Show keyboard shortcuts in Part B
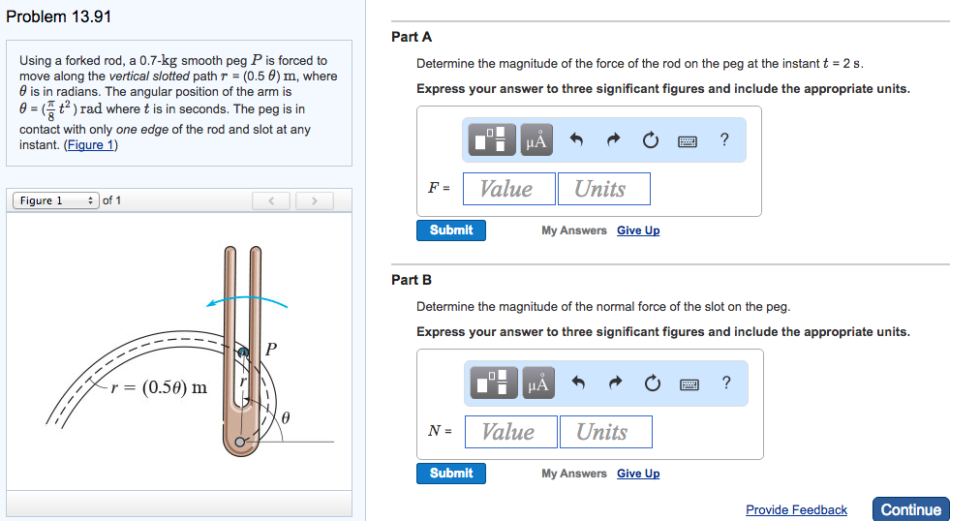Screen dimensions: 980x521 [689, 384]
